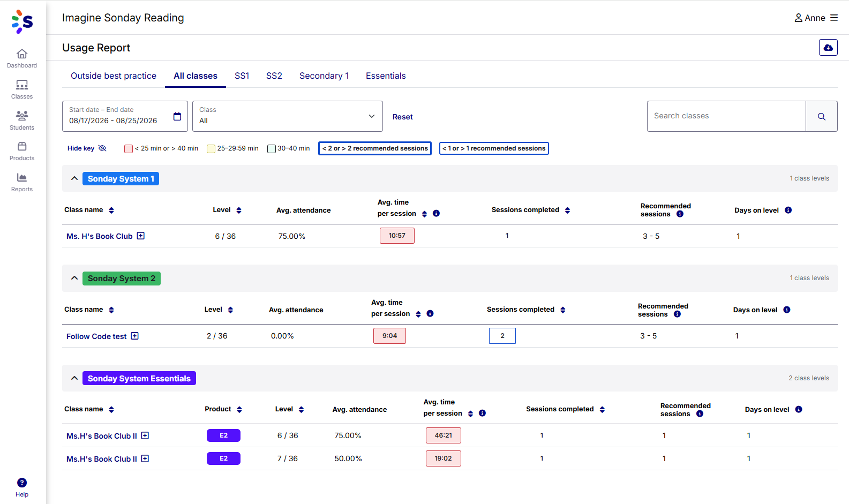The image size is (849, 504).
Task: Show Recommended sessions info in Essentials table
Action: (x=700, y=413)
